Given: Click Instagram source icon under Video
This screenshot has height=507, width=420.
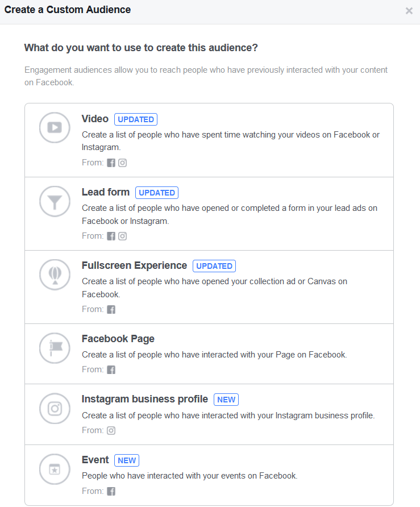Looking at the screenshot, I should click(122, 163).
